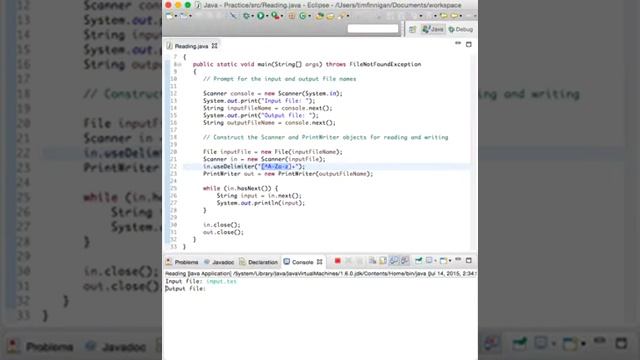
Task: Click the while (in.hasNext()) line
Action: 240,189
